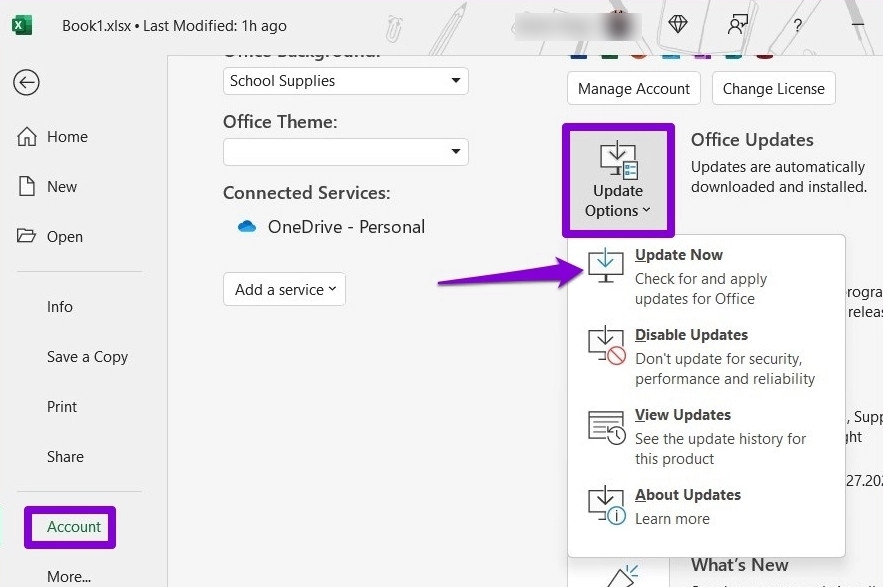Click the Change License button
Viewport: 883px width, 587px height.
773,88
